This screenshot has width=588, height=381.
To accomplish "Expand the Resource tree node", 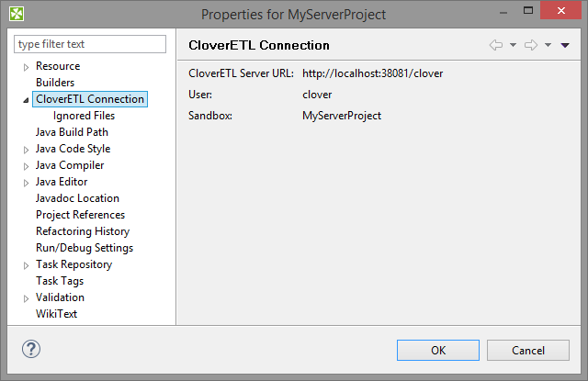I will click(27, 67).
